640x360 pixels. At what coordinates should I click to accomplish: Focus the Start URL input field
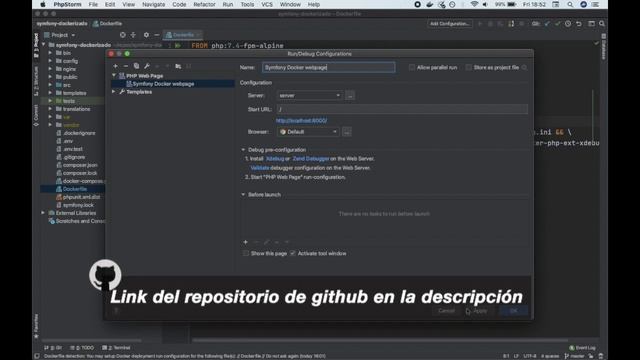[402, 109]
